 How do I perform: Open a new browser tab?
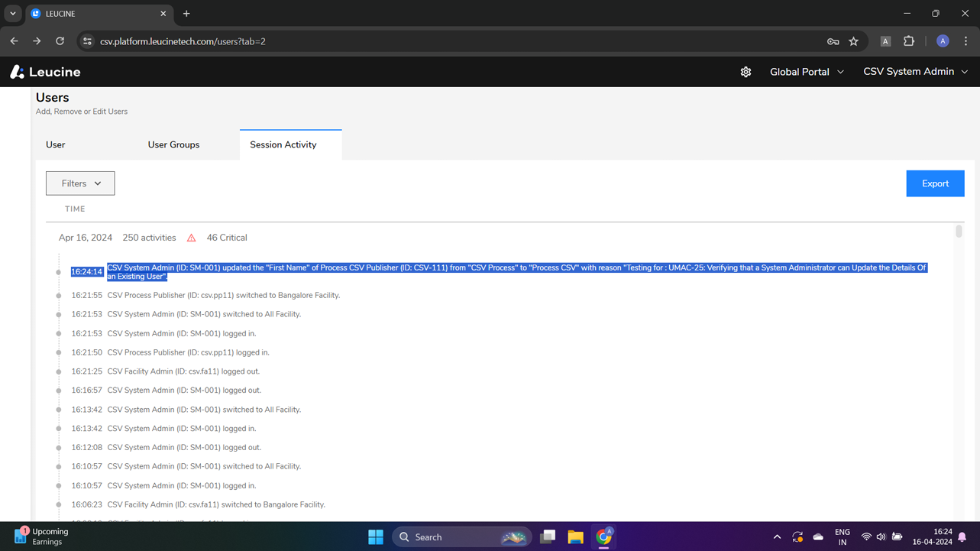[186, 14]
